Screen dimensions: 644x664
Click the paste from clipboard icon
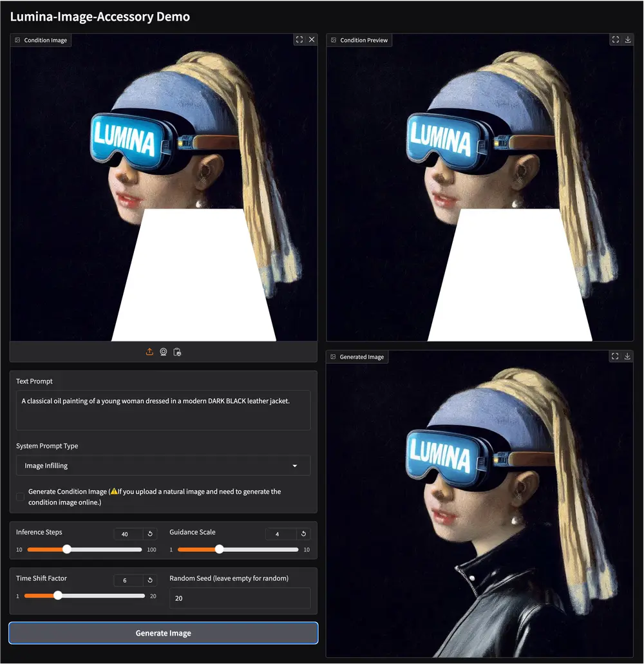177,352
